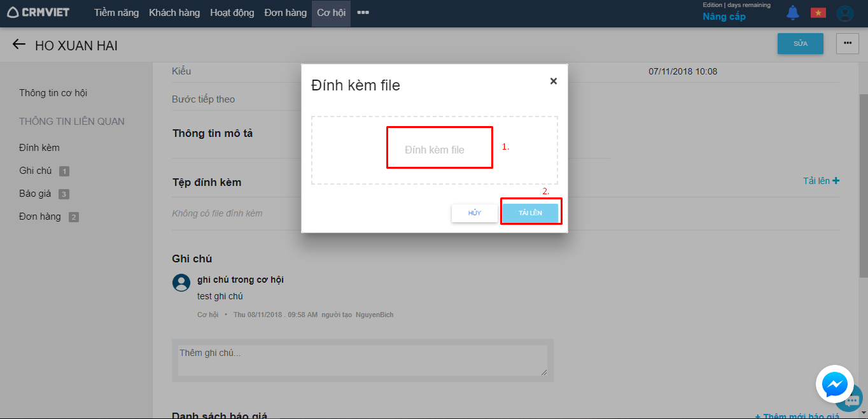Select the Đơn hàng menu item

coord(286,13)
